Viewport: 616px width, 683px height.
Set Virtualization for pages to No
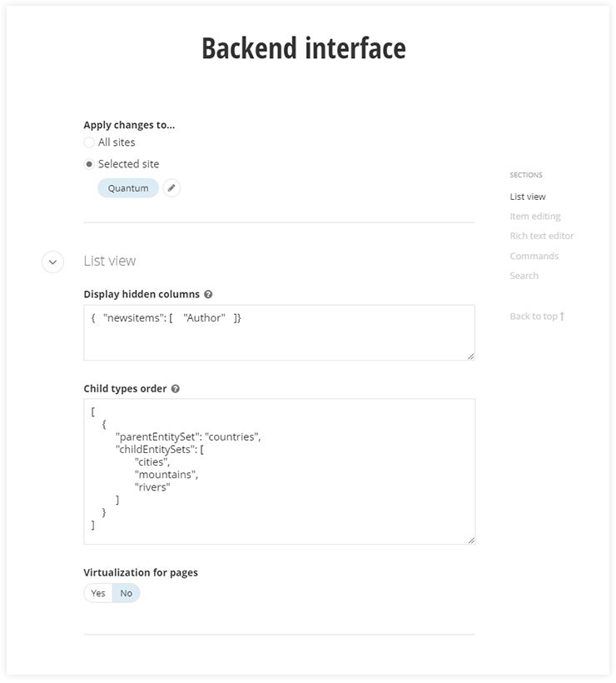[127, 593]
